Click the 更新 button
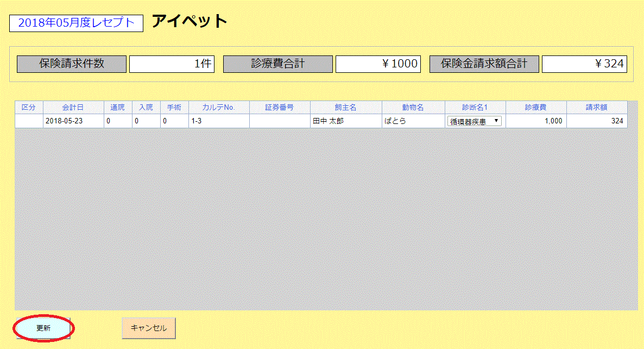This screenshot has width=644, height=349. pyautogui.click(x=43, y=328)
